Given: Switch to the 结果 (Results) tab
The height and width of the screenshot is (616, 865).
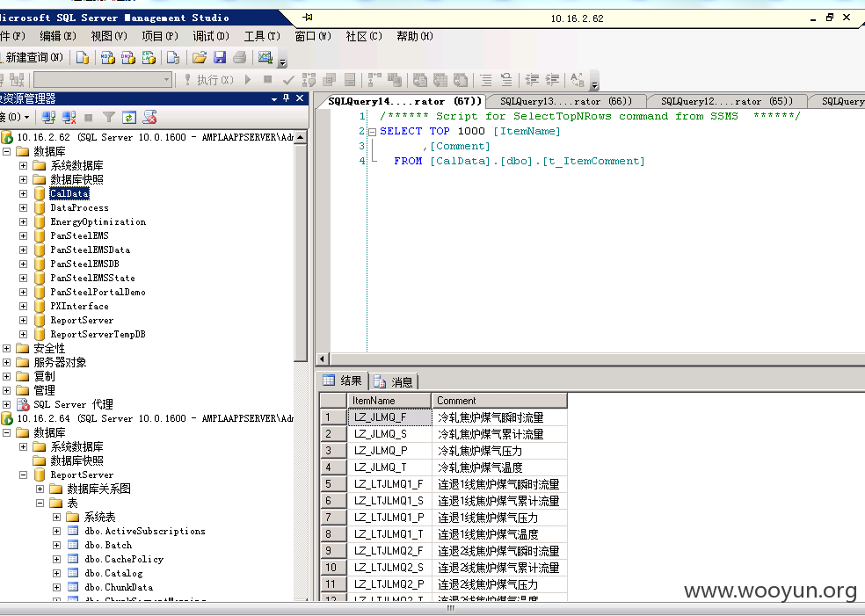Looking at the screenshot, I should click(343, 380).
